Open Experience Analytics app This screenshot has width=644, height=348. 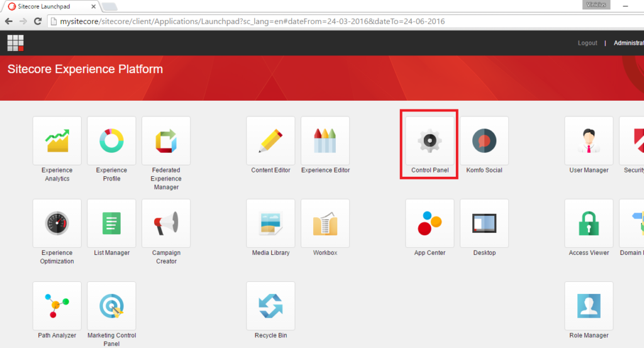tap(57, 141)
